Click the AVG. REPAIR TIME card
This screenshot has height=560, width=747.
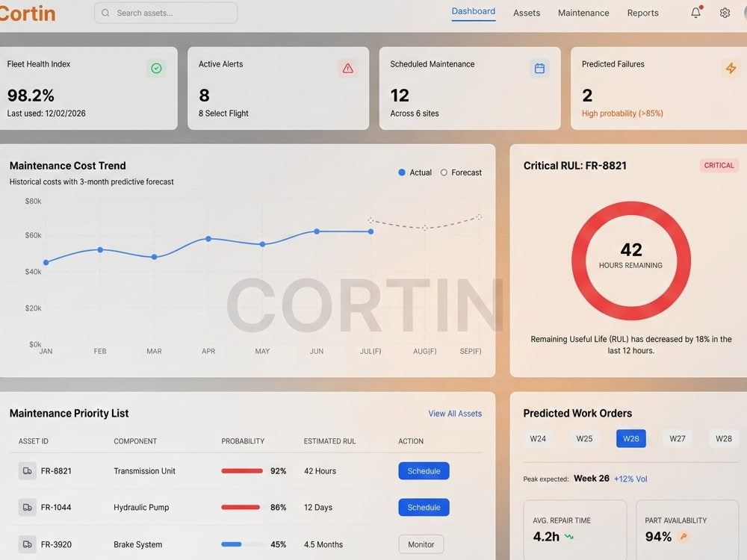(x=575, y=529)
